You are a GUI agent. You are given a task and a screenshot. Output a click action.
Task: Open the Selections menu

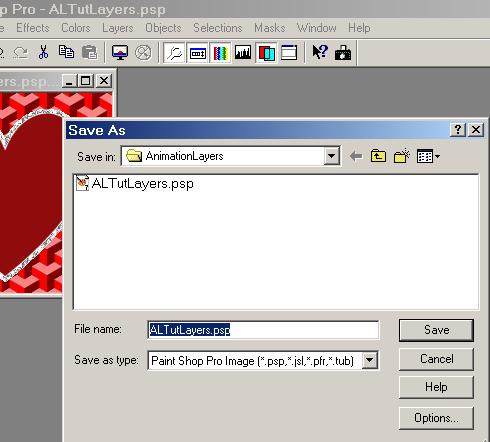pos(218,28)
